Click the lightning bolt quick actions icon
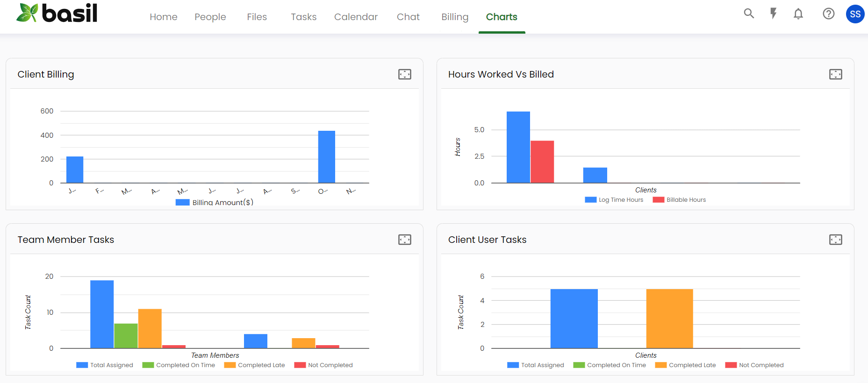The image size is (868, 383). 774,14
